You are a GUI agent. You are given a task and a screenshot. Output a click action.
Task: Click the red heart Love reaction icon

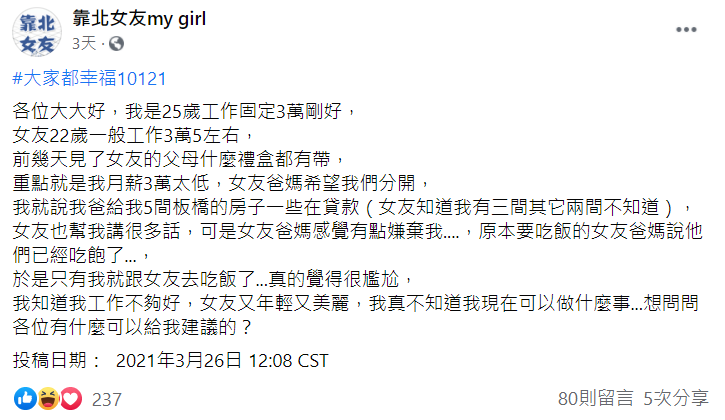click(x=71, y=399)
